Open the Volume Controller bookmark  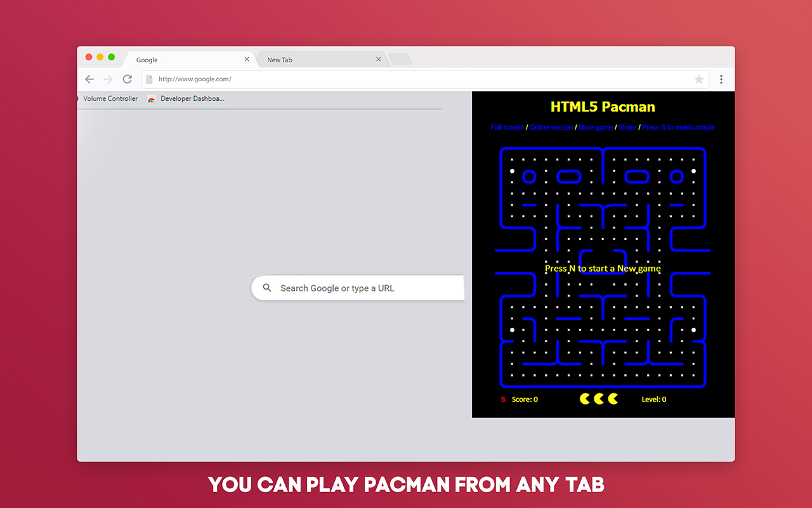[110, 98]
